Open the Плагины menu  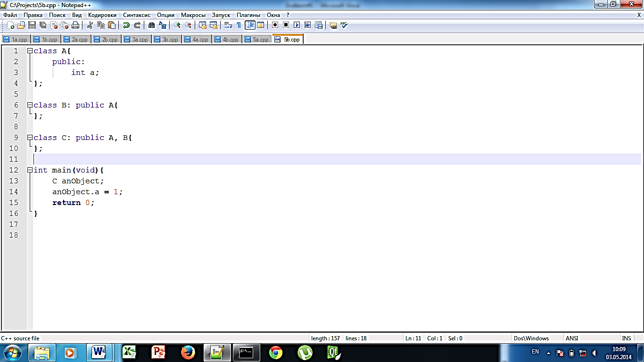tap(248, 15)
